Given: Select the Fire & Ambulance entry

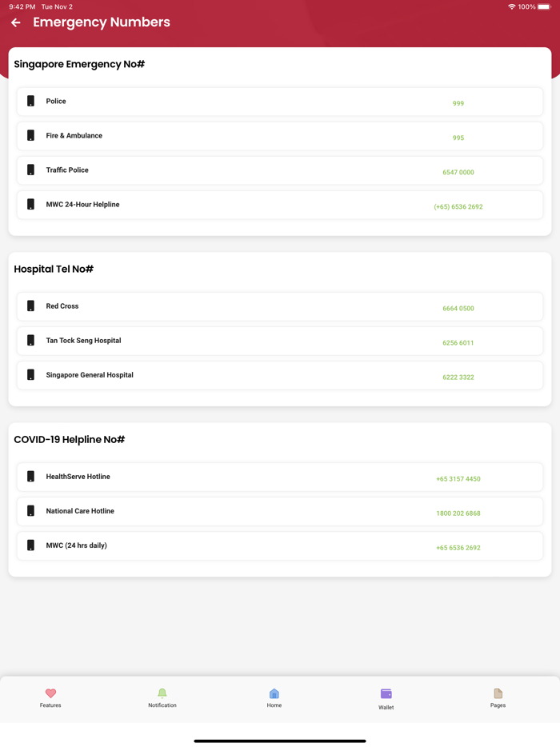Looking at the screenshot, I should [280, 136].
